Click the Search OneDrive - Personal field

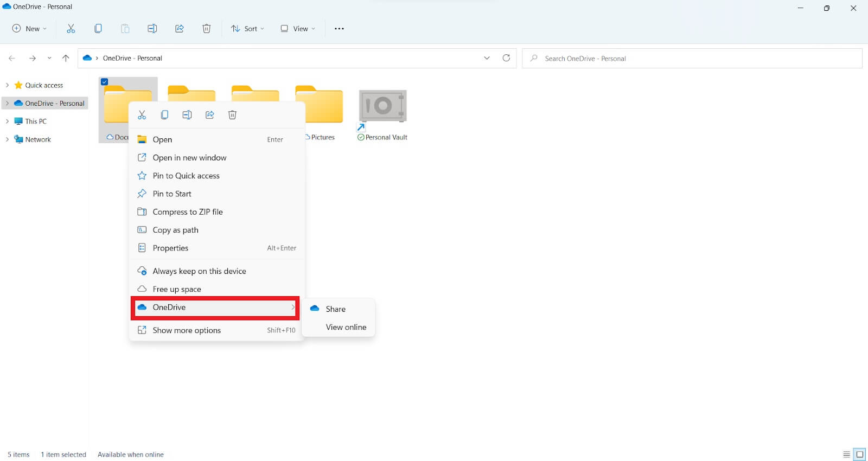tap(692, 59)
